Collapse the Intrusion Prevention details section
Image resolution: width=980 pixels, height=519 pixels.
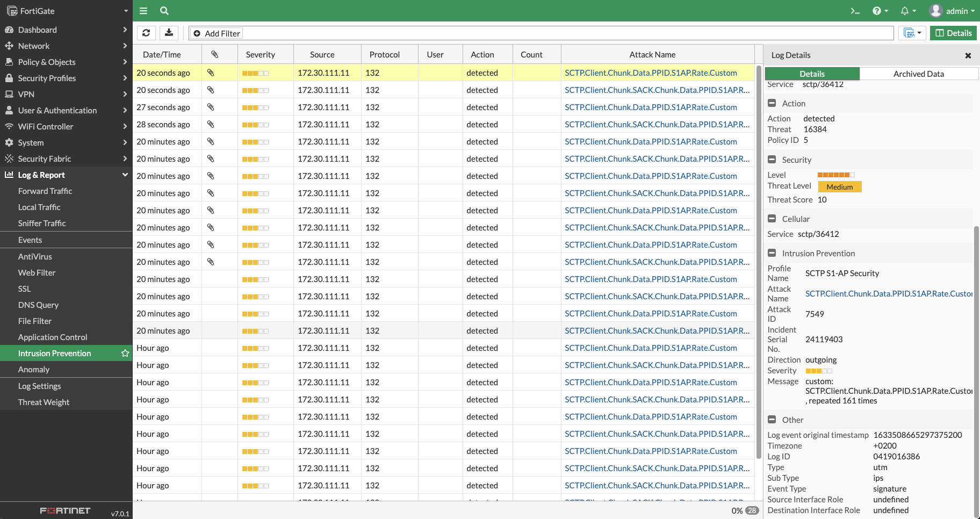(x=772, y=253)
